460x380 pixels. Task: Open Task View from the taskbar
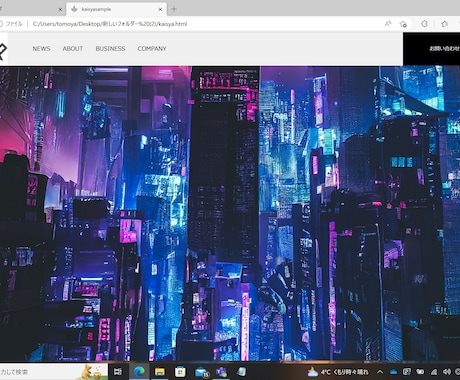tap(118, 371)
